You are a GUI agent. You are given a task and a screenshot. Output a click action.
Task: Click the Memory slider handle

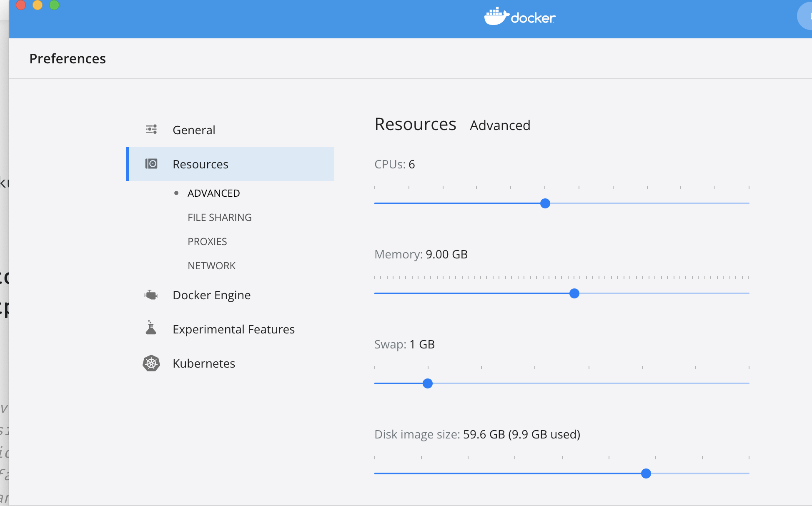[x=574, y=293]
